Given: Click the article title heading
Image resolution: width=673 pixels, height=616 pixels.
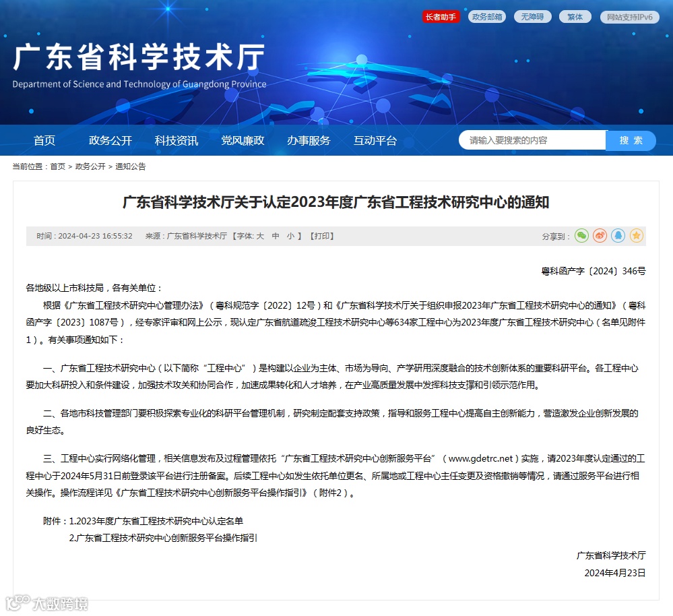Looking at the screenshot, I should pyautogui.click(x=336, y=202).
